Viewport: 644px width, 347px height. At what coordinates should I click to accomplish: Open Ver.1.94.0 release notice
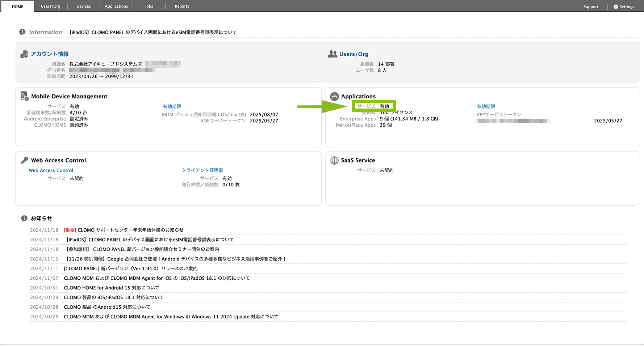pyautogui.click(x=131, y=268)
